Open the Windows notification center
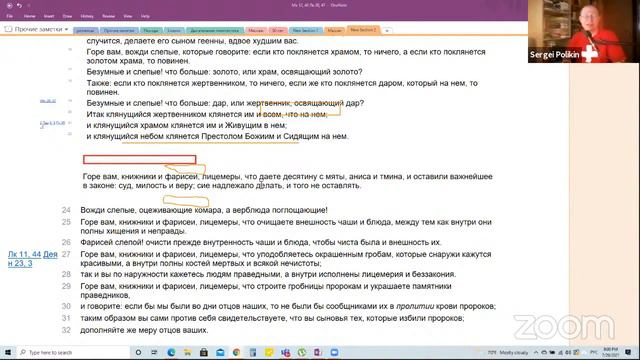Screen dimensions: 640x360 click(x=628, y=352)
